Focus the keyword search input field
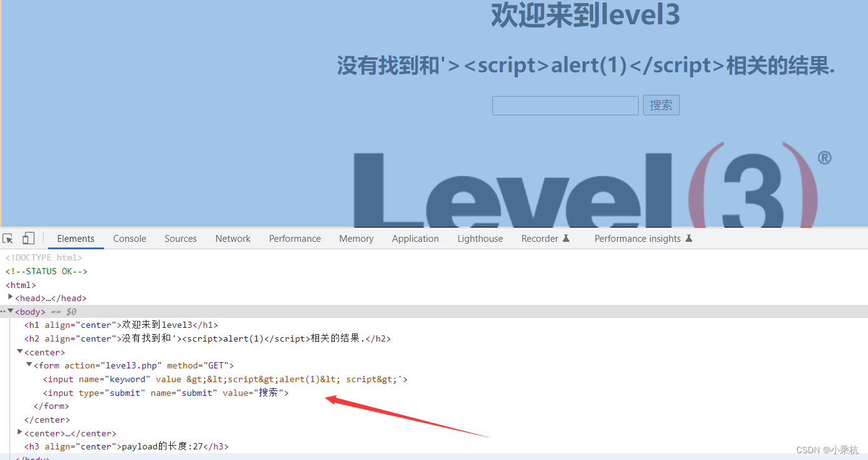This screenshot has height=460, width=868. click(x=565, y=105)
